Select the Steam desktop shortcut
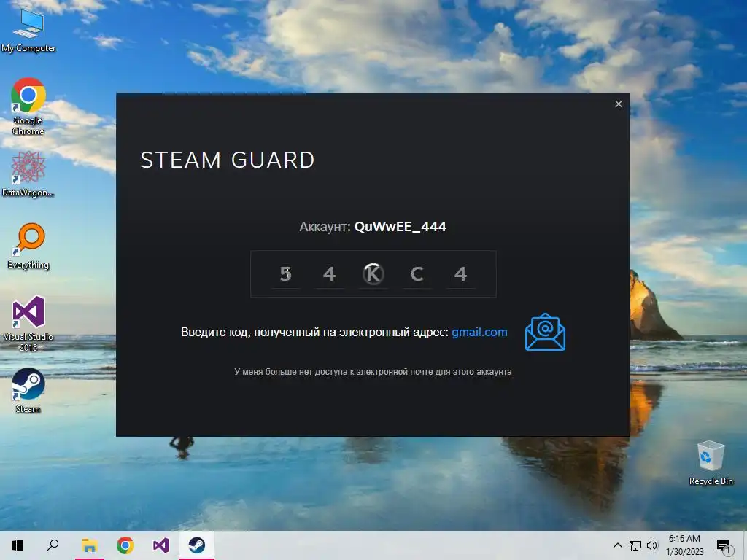 pyautogui.click(x=28, y=390)
